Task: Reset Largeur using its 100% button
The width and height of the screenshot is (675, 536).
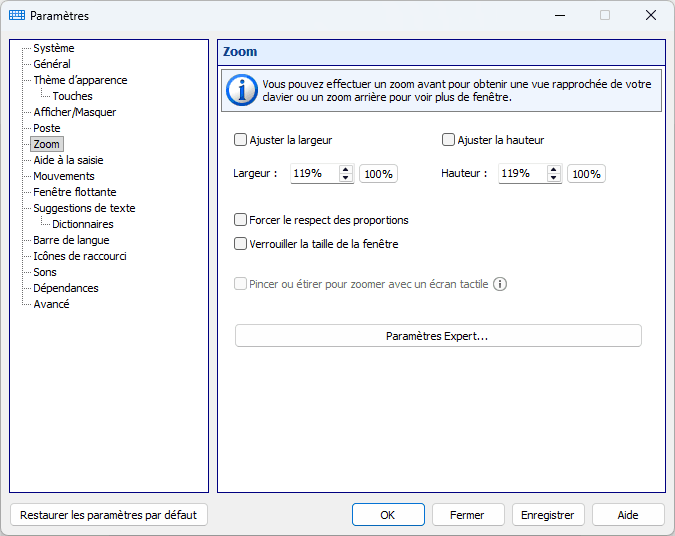Action: (378, 174)
